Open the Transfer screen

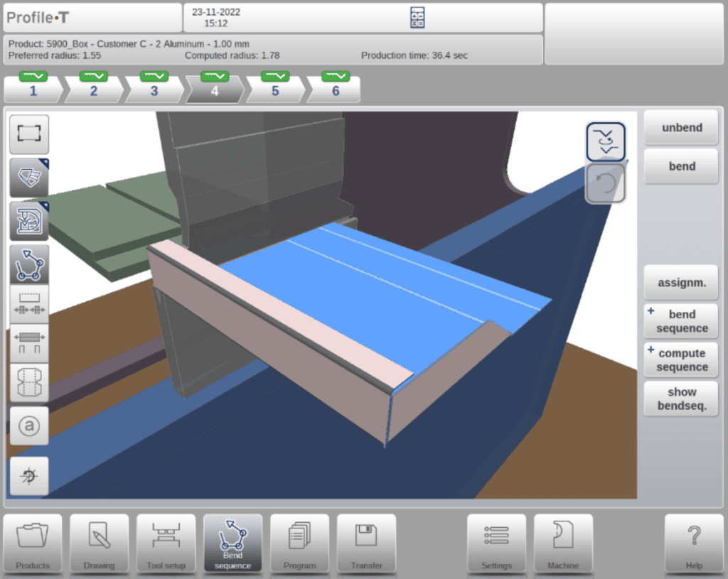pos(366,543)
